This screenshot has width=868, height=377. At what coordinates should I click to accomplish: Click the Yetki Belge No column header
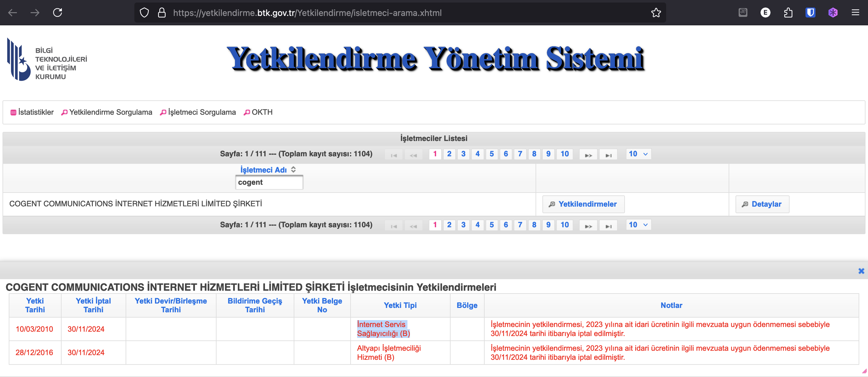click(x=322, y=305)
